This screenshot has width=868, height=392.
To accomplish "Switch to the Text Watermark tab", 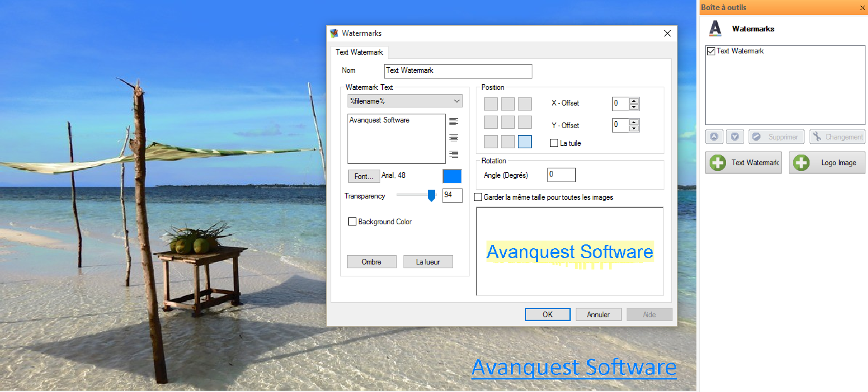I will pos(360,52).
